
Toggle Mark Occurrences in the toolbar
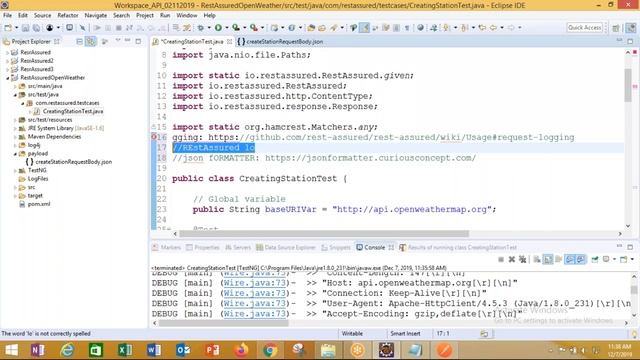(364, 28)
